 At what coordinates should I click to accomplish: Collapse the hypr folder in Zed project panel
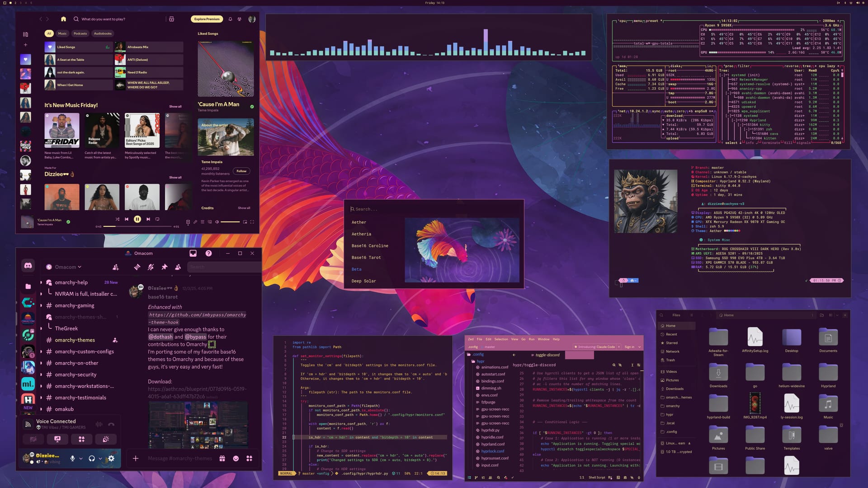480,361
